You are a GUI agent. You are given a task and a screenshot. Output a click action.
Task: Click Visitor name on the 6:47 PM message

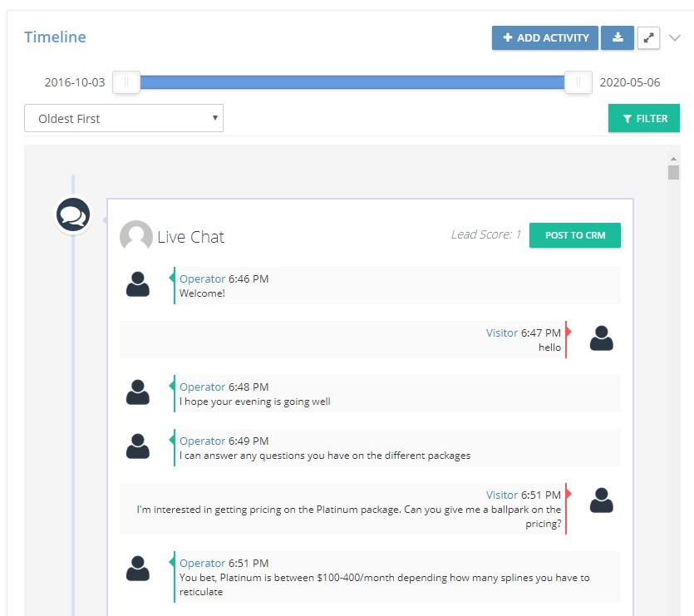click(501, 333)
